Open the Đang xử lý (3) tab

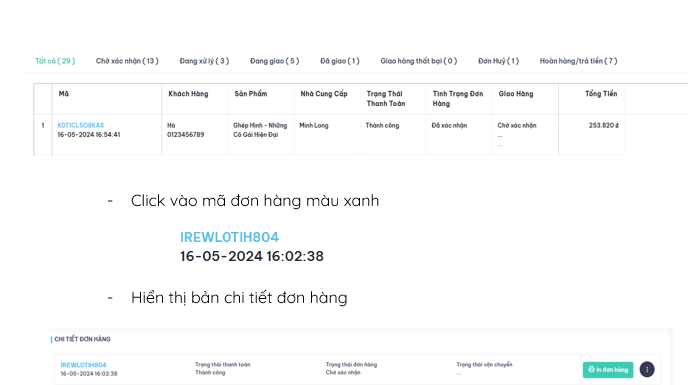pos(204,61)
